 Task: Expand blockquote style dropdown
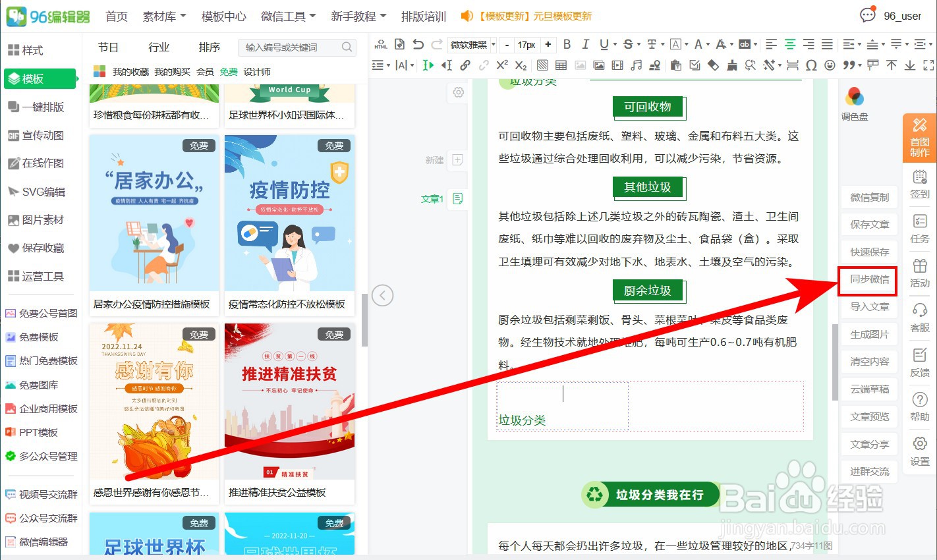pos(860,65)
